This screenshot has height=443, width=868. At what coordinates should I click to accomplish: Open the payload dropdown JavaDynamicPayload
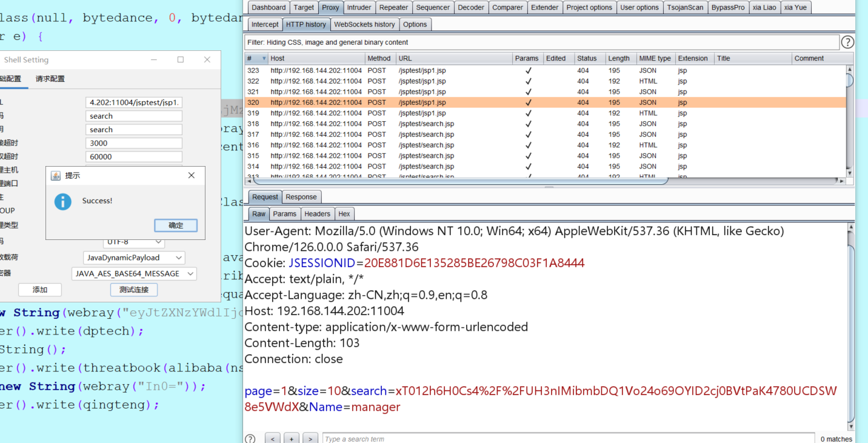134,258
